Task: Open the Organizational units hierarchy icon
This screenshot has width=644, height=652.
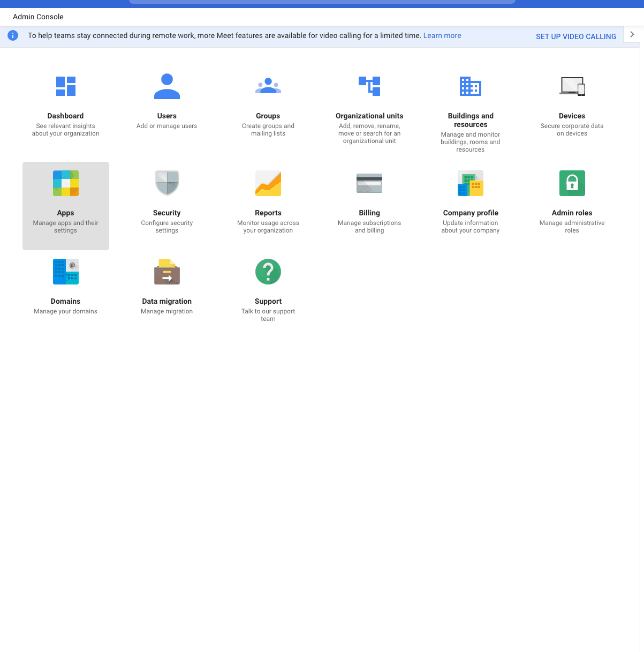Action: (x=369, y=86)
